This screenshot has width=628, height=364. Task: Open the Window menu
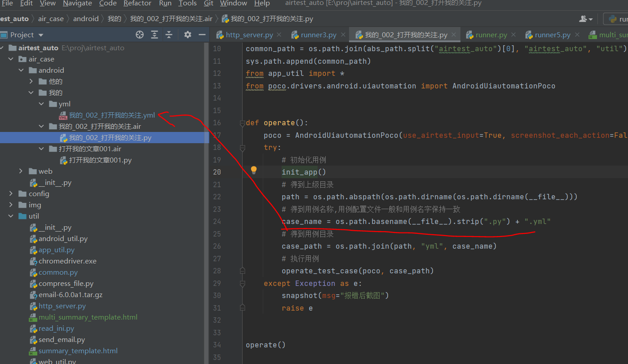coord(233,4)
